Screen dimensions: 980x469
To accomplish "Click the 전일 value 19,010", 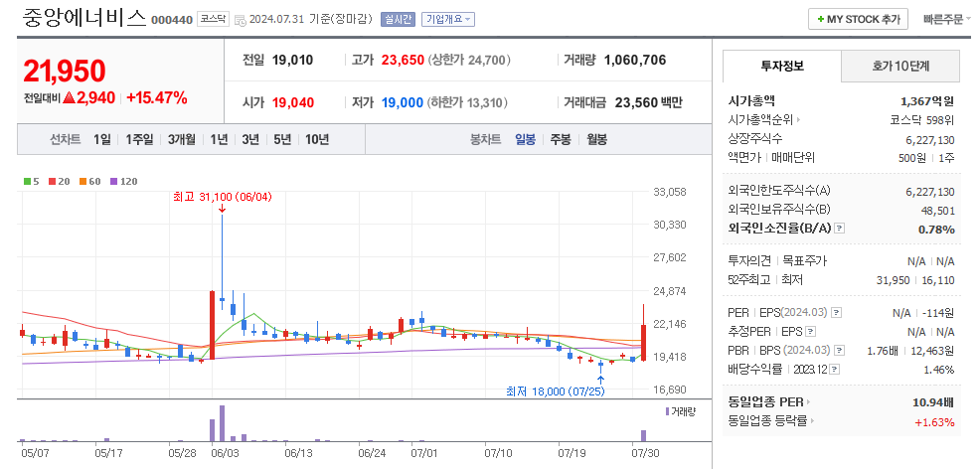I will pos(292,60).
